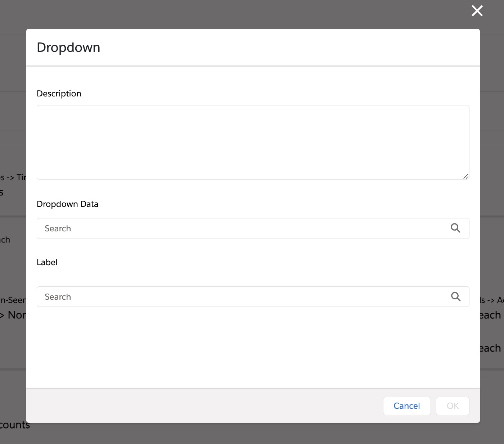Click the Dropdown Data search magnifier icon
The height and width of the screenshot is (444, 504).
point(455,228)
